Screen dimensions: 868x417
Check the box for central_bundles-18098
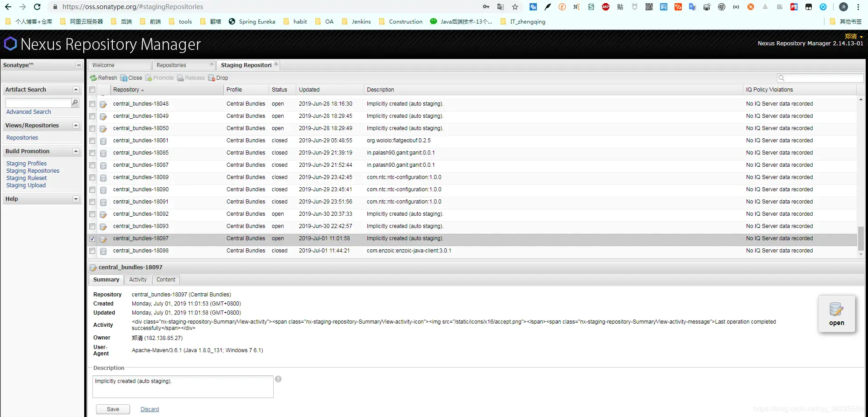tap(92, 251)
